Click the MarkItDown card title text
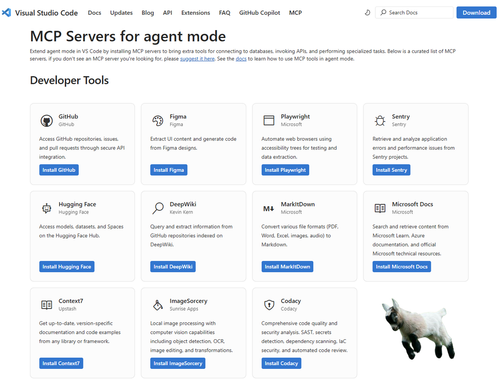500x384 pixels. [298, 204]
